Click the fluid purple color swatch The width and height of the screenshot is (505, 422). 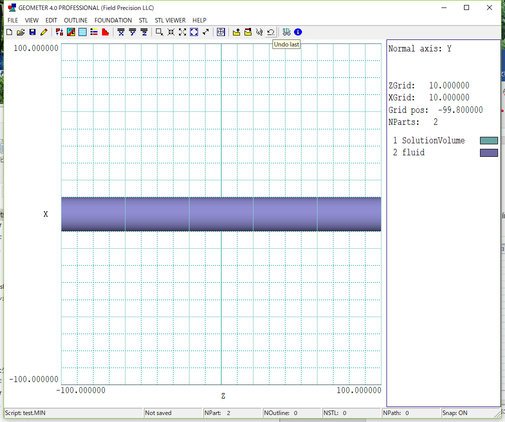pyautogui.click(x=489, y=153)
